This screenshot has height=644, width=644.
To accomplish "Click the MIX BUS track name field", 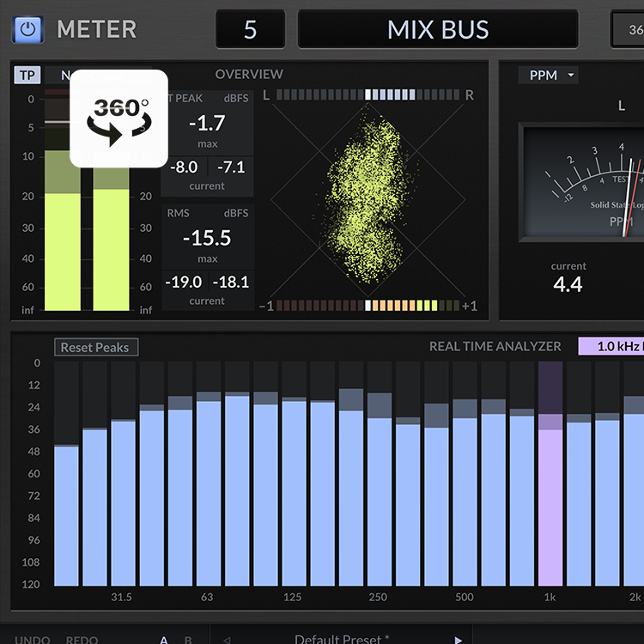I will pos(438,29).
